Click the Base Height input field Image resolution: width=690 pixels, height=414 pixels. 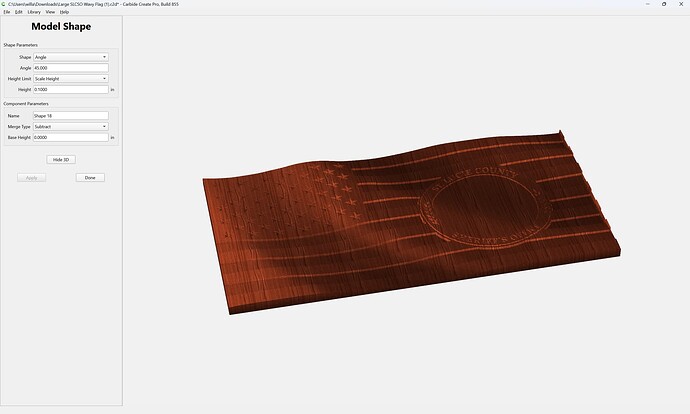tap(71, 137)
